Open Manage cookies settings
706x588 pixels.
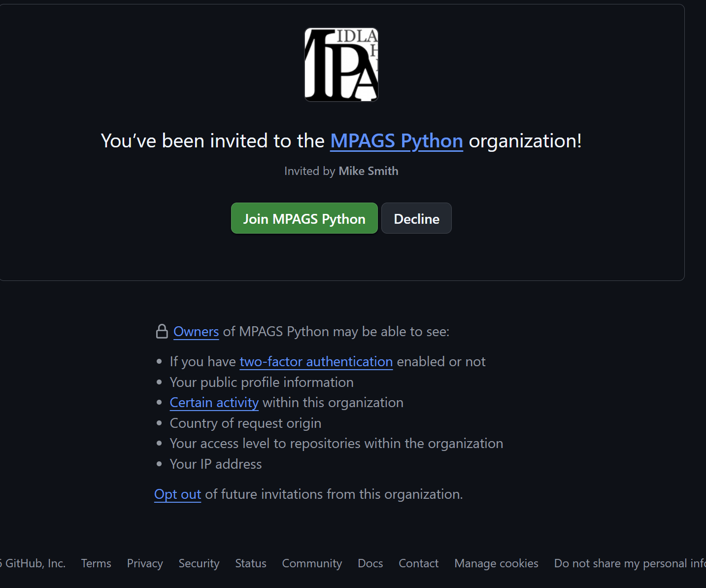(x=496, y=563)
